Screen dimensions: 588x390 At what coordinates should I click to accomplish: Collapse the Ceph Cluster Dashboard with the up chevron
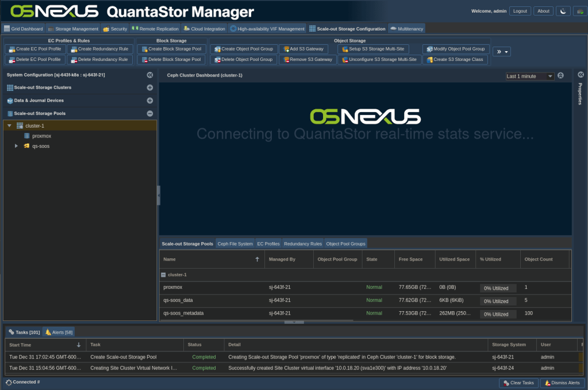click(x=560, y=76)
